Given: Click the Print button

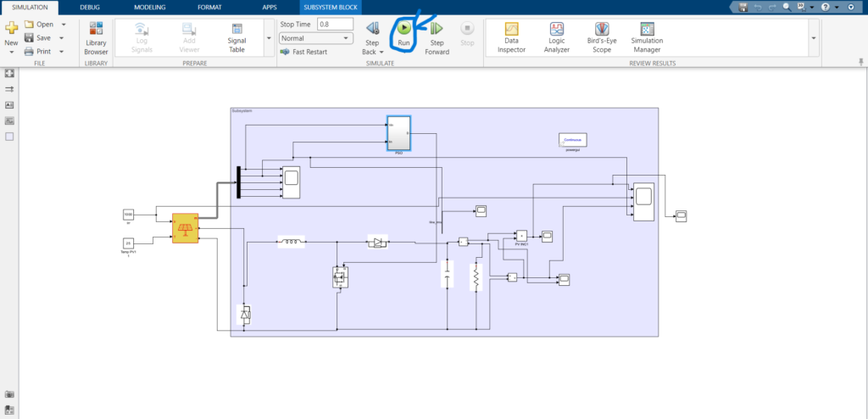Looking at the screenshot, I should 37,52.
